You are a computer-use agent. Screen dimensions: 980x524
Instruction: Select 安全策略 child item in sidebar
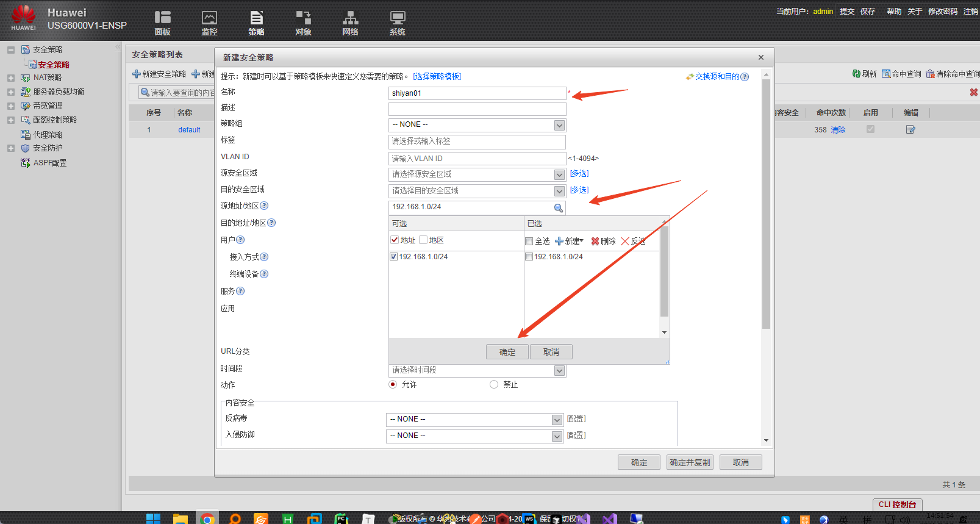point(54,65)
